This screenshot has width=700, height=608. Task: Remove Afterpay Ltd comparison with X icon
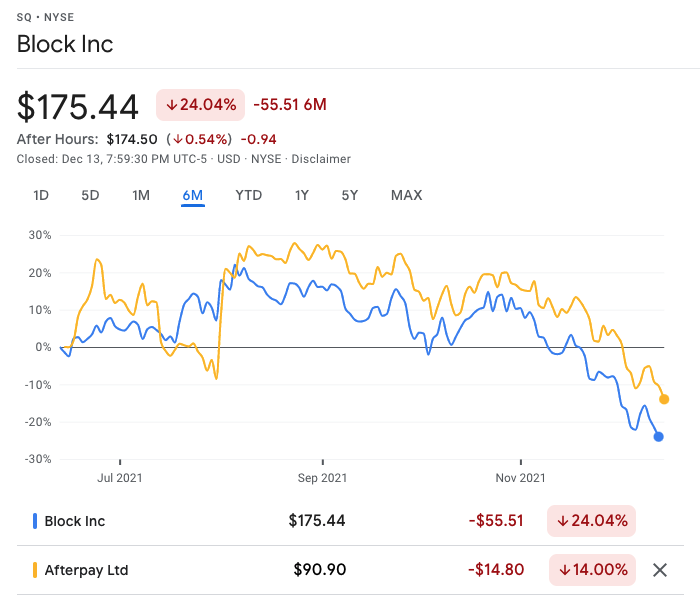[x=659, y=570]
